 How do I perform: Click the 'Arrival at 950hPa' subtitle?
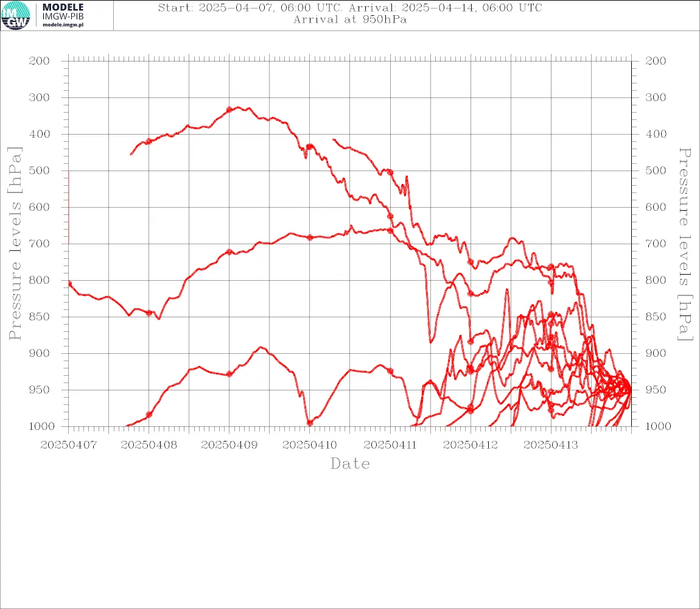[350, 19]
